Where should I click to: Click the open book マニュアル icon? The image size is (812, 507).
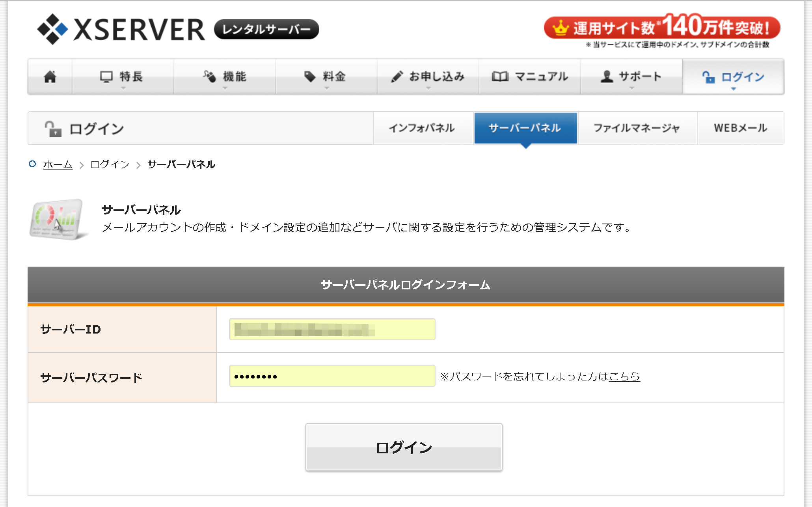[x=500, y=76]
